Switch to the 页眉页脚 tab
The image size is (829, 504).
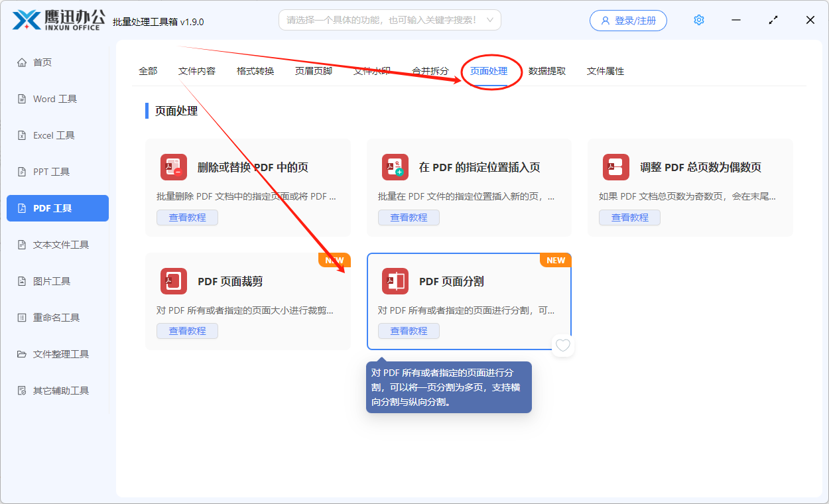[314, 71]
